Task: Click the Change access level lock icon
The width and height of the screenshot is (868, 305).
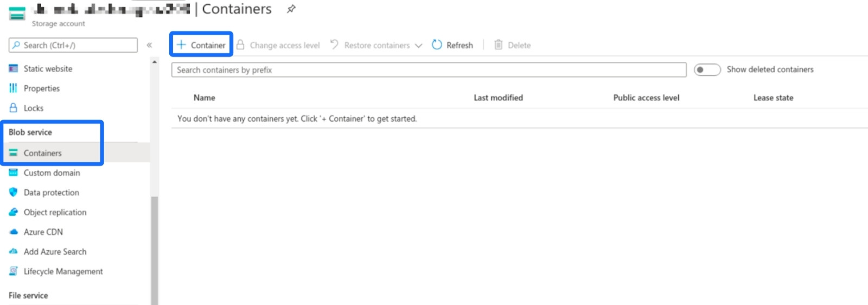Action: pyautogui.click(x=240, y=45)
